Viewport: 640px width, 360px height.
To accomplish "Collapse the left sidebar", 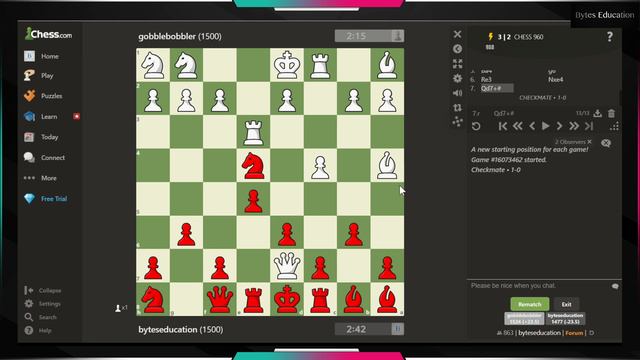I will click(x=43, y=290).
